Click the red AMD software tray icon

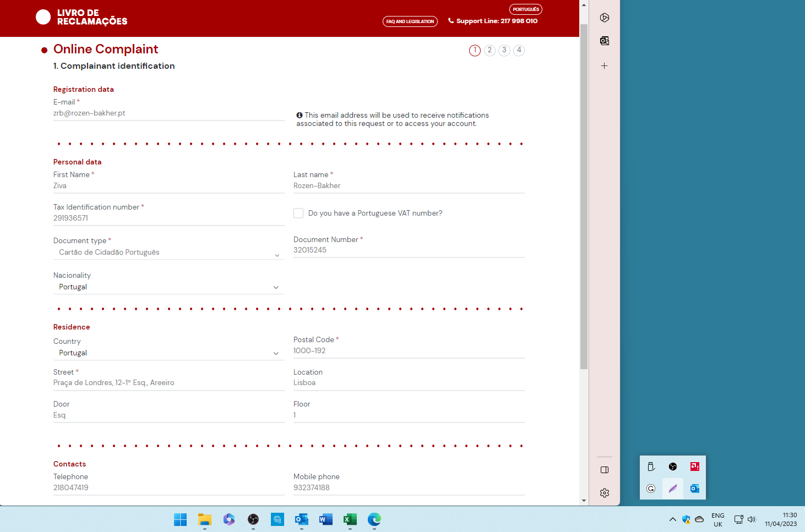[695, 467]
